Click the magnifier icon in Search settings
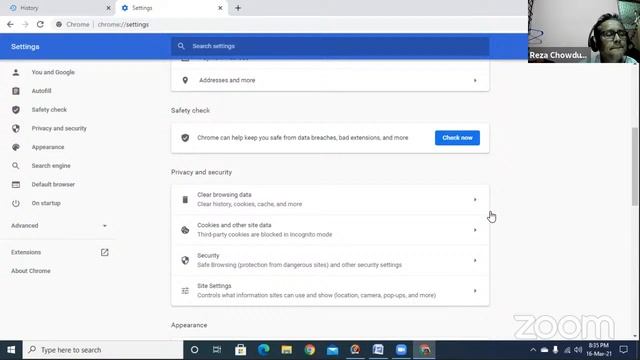This screenshot has height=360, width=640. tap(181, 46)
